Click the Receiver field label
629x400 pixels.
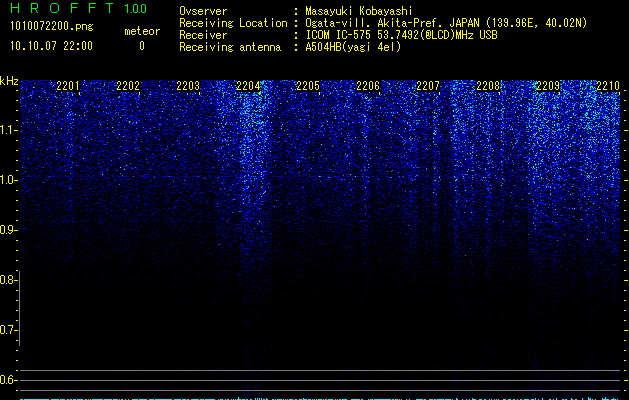(x=203, y=35)
